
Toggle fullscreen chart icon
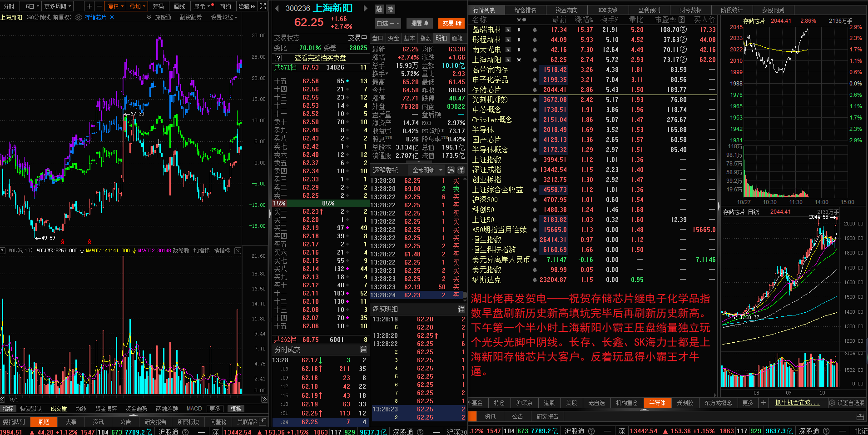pyautogui.click(x=263, y=6)
